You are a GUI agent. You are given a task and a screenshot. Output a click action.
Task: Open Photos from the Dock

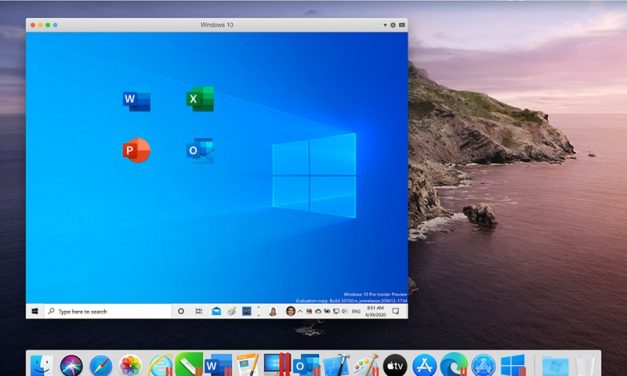click(130, 365)
